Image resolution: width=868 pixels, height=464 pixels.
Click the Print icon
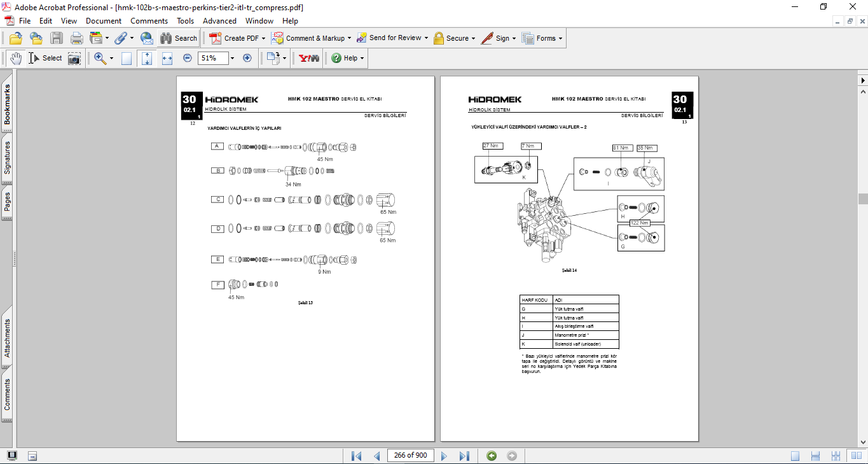pos(77,38)
